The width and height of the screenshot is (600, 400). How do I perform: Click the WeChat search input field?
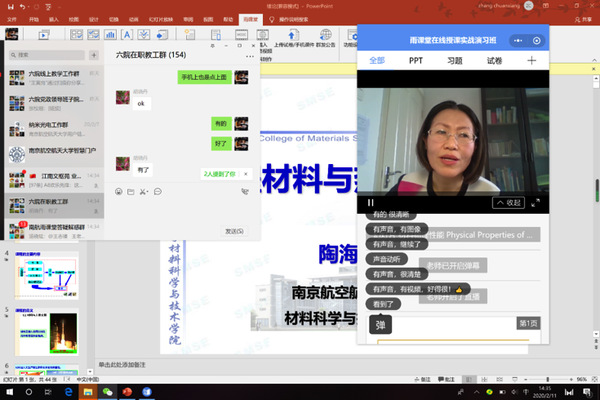point(50,54)
